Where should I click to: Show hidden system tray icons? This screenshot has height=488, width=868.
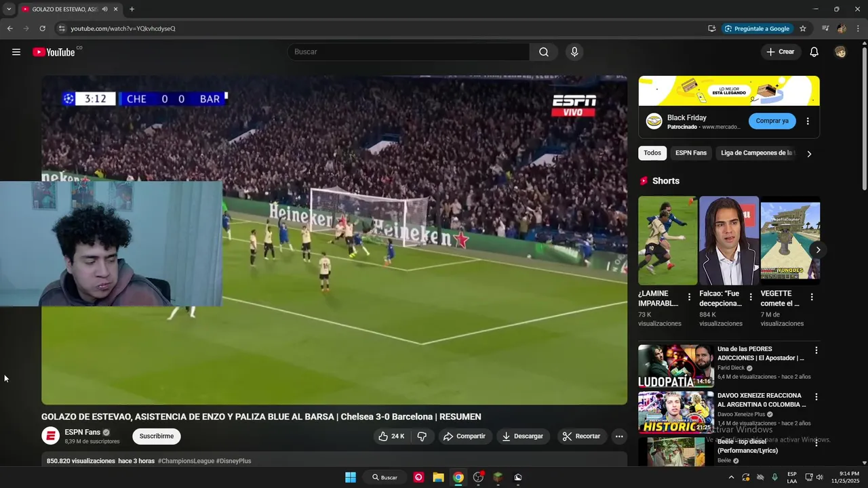pyautogui.click(x=731, y=477)
